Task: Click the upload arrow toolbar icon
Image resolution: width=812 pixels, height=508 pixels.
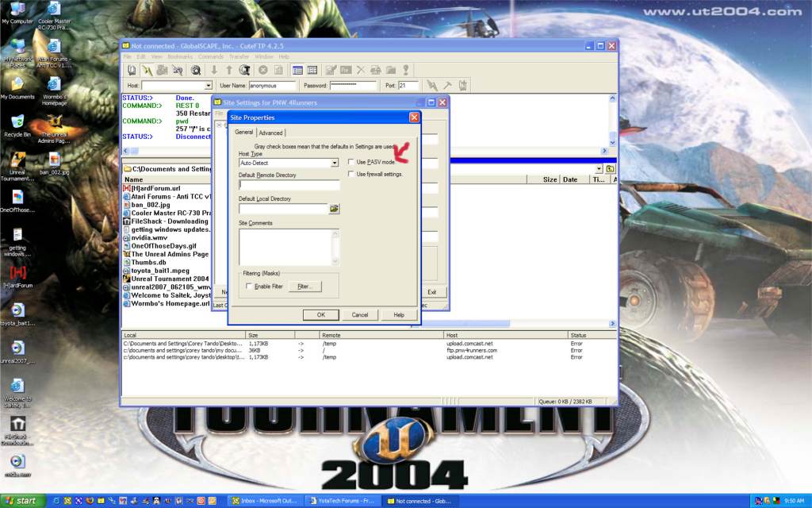Action: point(228,70)
